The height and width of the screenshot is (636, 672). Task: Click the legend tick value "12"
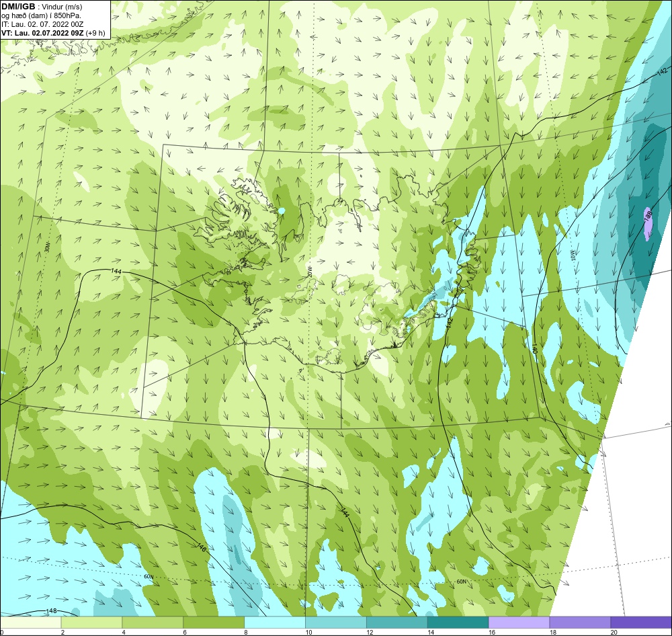(370, 632)
